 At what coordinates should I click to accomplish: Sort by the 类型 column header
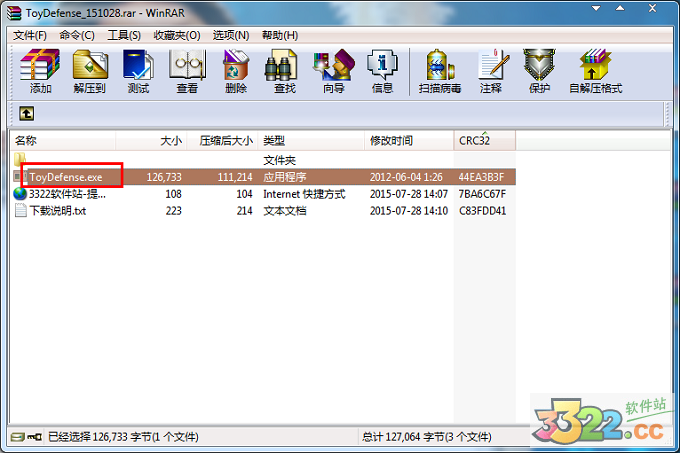pos(311,140)
